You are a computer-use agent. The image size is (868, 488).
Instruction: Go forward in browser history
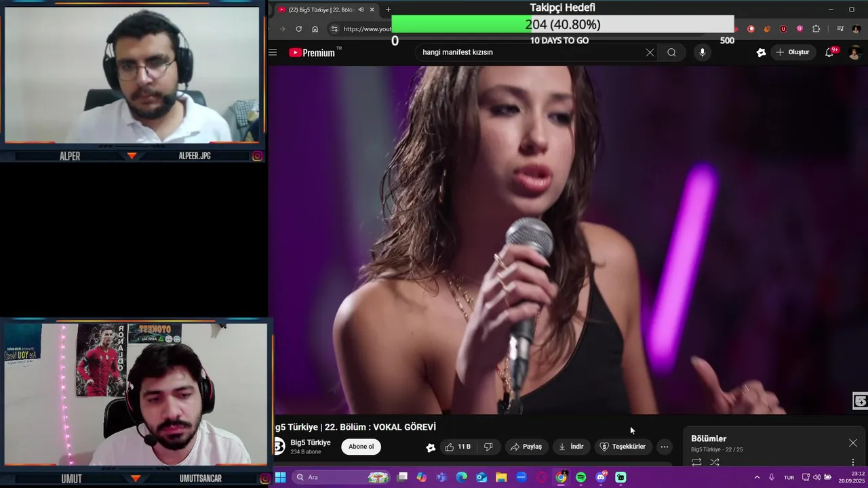281,28
